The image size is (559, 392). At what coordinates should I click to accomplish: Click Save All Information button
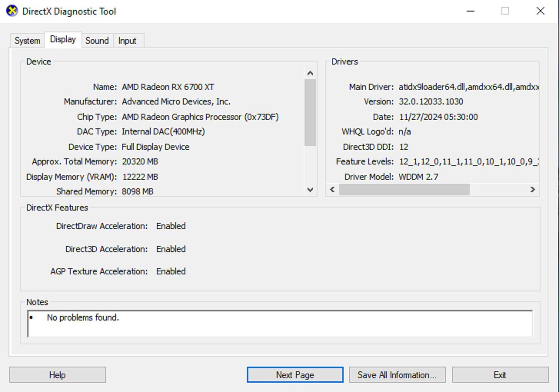(x=397, y=375)
